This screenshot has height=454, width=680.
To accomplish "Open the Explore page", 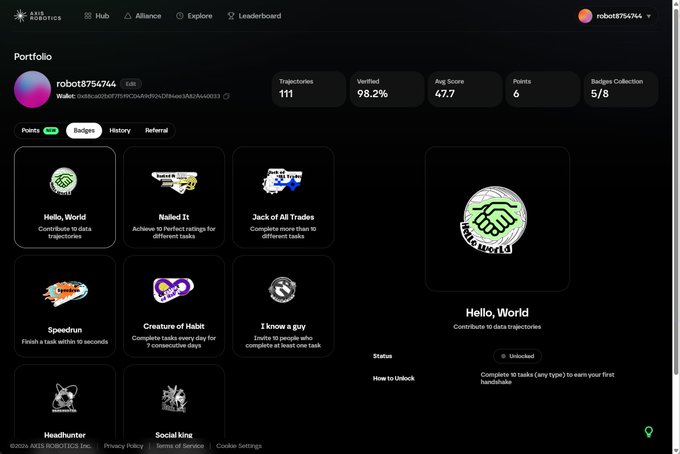I will pos(194,16).
